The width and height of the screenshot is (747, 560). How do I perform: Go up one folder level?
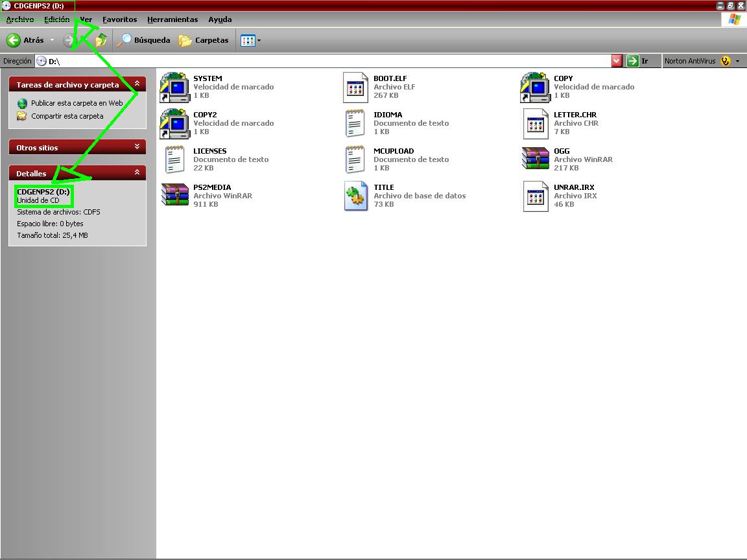coord(101,40)
